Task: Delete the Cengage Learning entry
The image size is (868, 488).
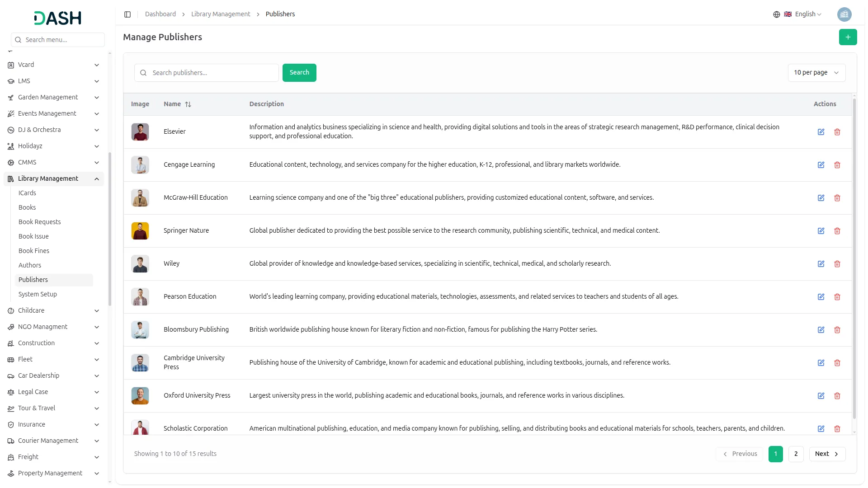Action: tap(837, 165)
